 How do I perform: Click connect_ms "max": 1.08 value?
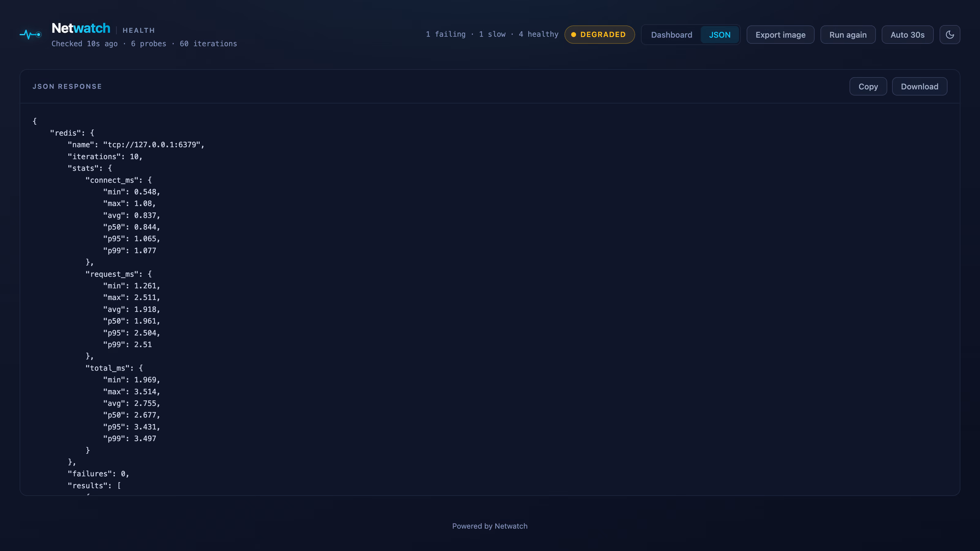pyautogui.click(x=129, y=204)
